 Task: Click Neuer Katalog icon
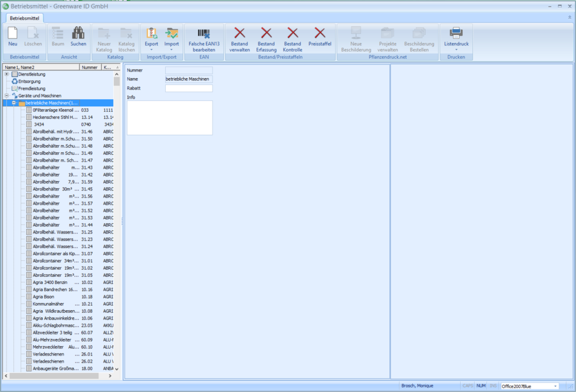pyautogui.click(x=104, y=39)
